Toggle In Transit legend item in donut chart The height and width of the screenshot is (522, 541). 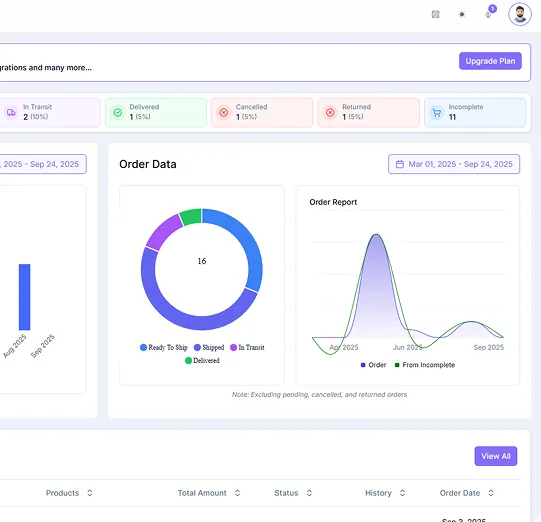tap(247, 347)
